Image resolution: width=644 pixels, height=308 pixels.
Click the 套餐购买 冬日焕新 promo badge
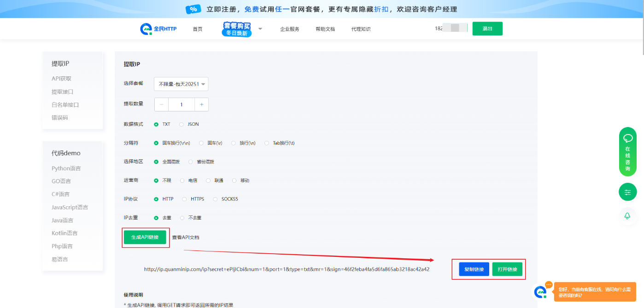coord(237,29)
